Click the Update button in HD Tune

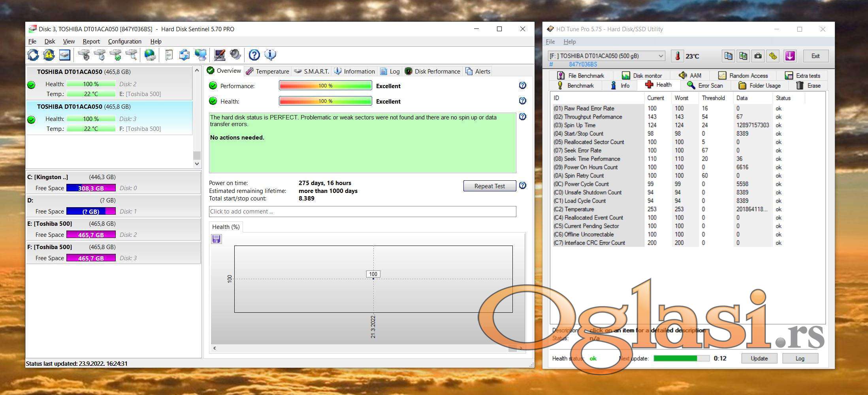coord(759,358)
